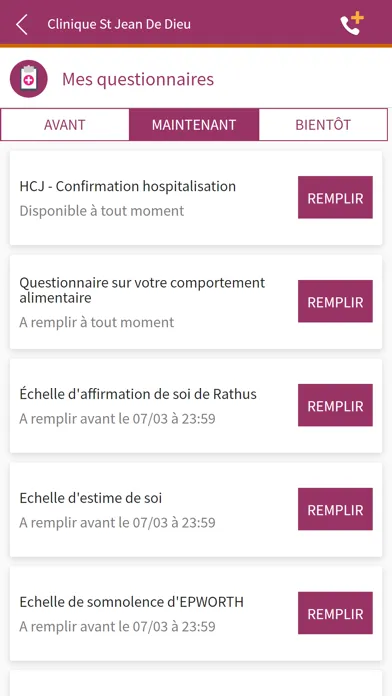392x696 pixels.
Task: Start Rathus affirmation de soi via REMPLIR
Action: tap(335, 405)
